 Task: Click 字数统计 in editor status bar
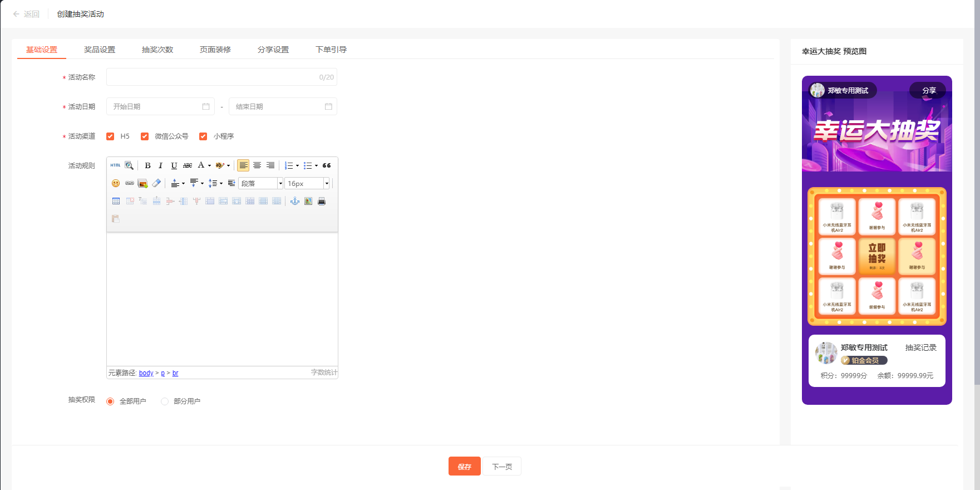coord(324,373)
